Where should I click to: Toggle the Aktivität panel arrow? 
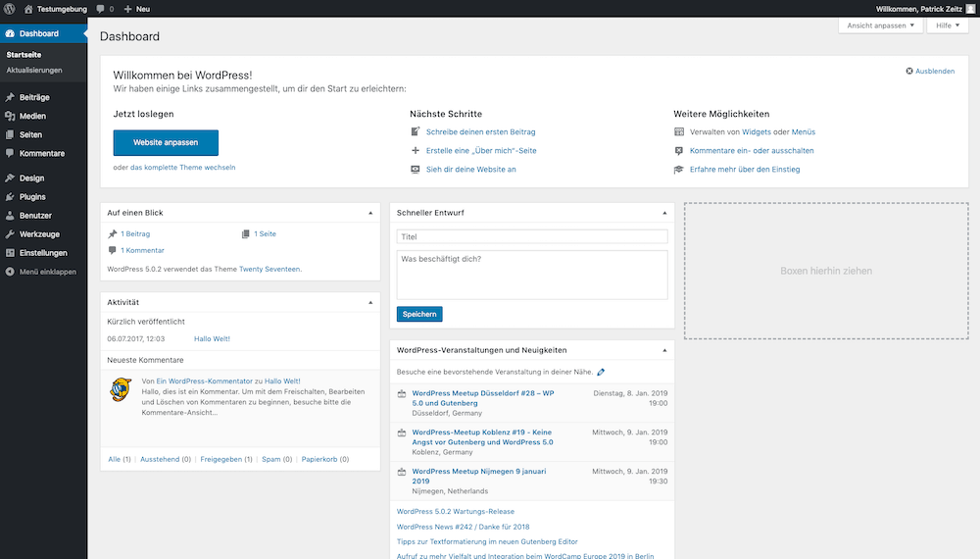coord(370,302)
